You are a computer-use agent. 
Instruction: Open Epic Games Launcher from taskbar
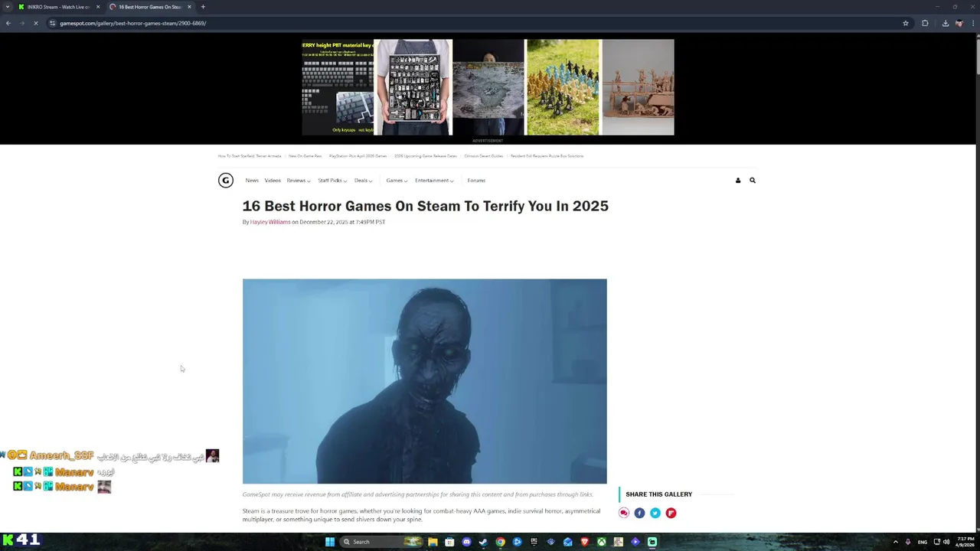click(534, 542)
